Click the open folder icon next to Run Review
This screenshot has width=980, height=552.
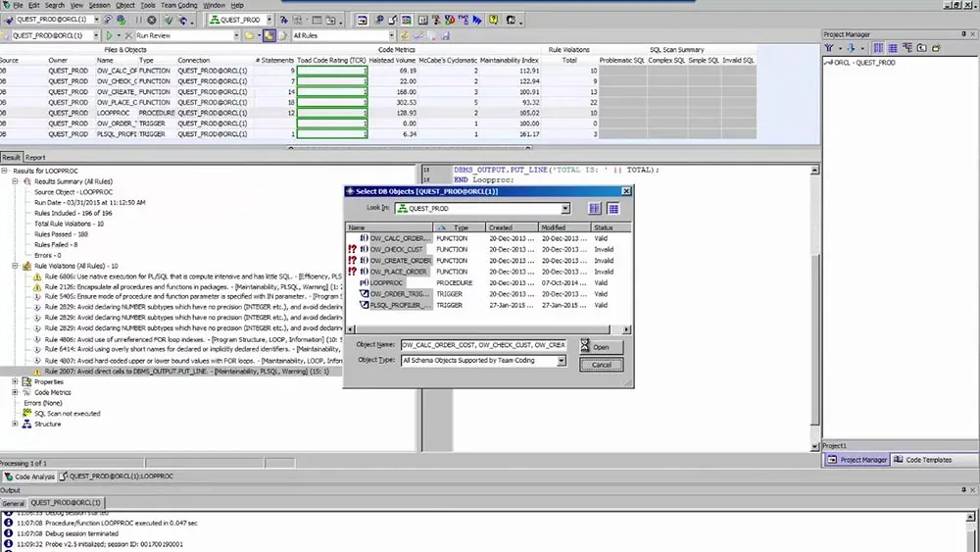pyautogui.click(x=249, y=35)
